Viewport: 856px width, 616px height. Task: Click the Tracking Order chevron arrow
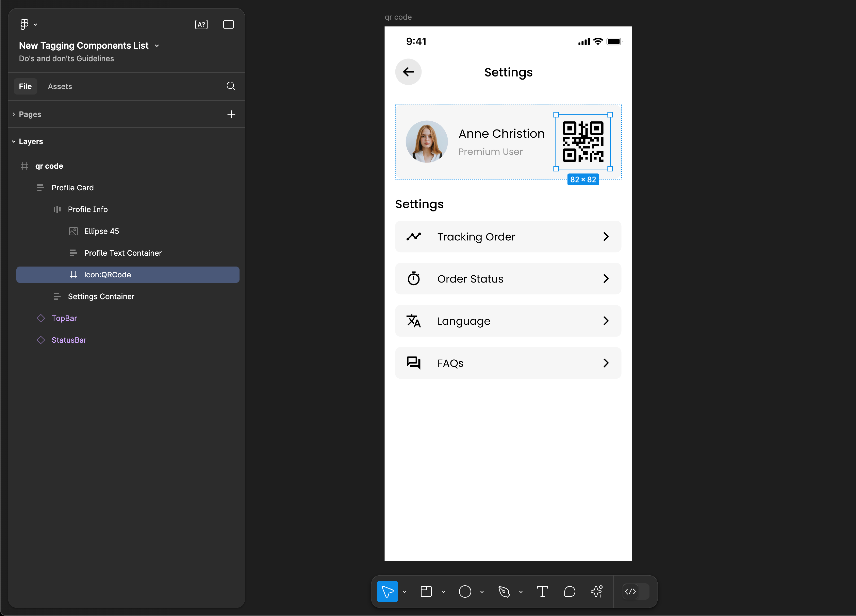click(606, 236)
